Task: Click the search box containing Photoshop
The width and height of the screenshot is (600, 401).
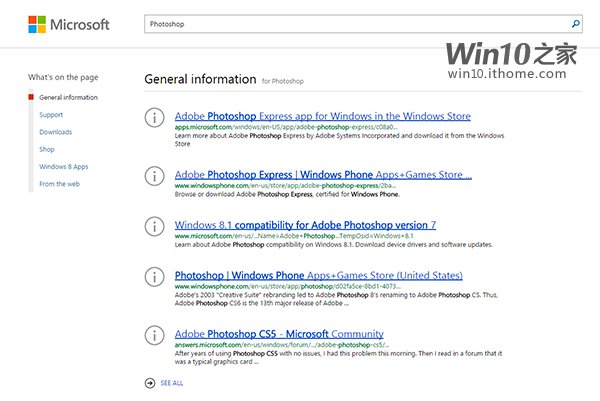Action: 363,24
